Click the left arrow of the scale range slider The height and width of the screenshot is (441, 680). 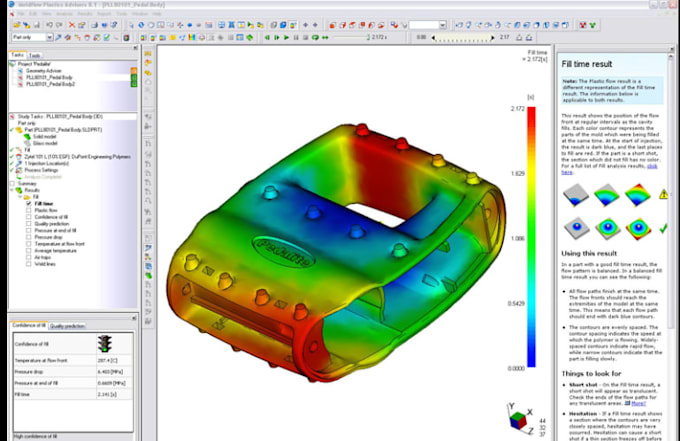(x=433, y=38)
